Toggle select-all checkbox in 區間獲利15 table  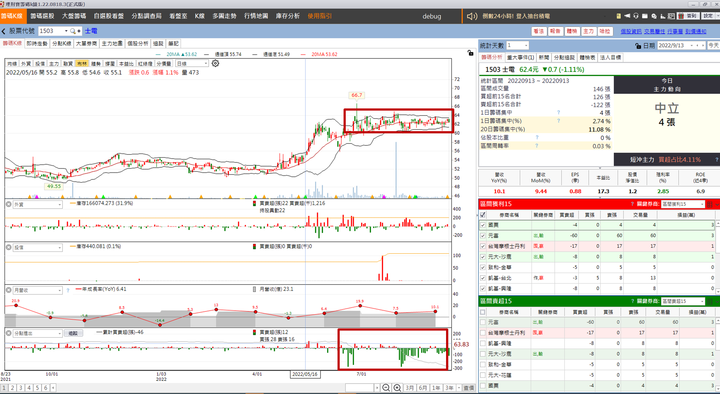point(483,214)
